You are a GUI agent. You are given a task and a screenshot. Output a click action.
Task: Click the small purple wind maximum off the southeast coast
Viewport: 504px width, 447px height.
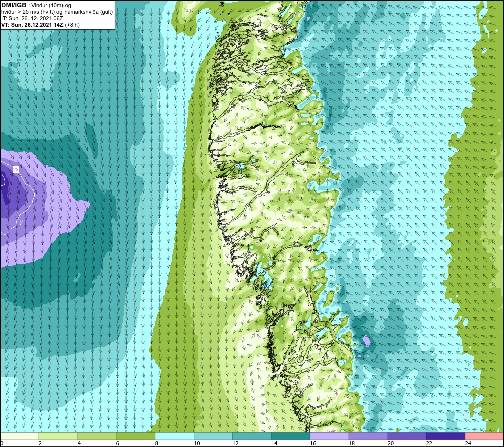(366, 341)
